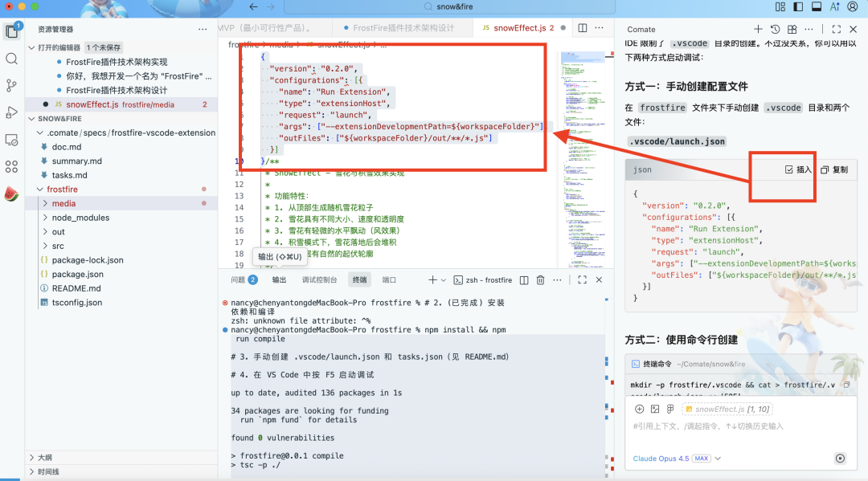This screenshot has width=868, height=481.
Task: Collapse the 打开的编辑器 section
Action: pos(32,47)
